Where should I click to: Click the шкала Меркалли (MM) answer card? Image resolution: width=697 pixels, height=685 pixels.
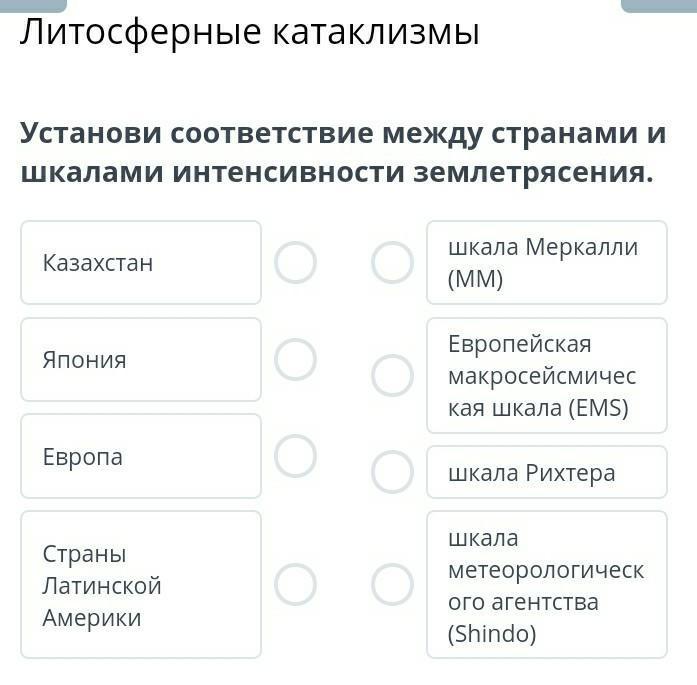point(546,262)
